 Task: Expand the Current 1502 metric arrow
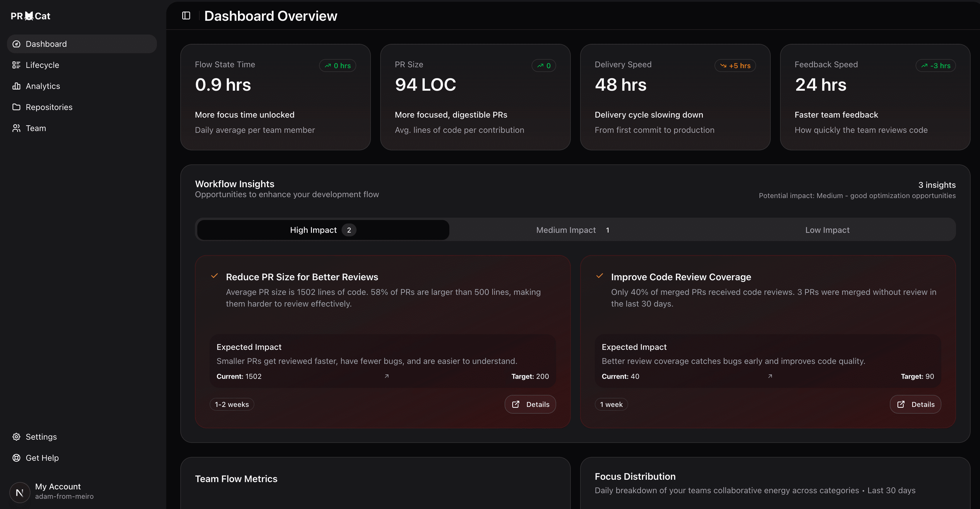[386, 376]
